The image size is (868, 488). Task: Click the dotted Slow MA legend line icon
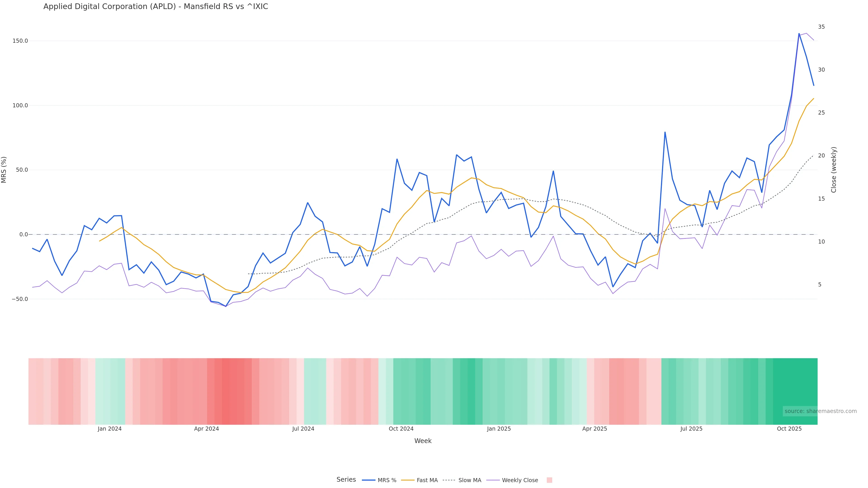pos(449,480)
